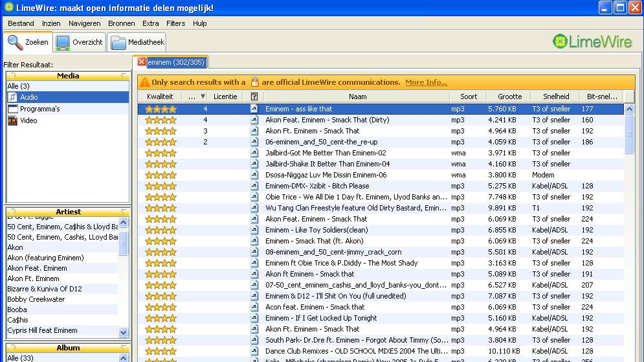Viewport: 644px width, 362px height.
Task: Sort by the Kwaliteit column
Action: (x=160, y=96)
